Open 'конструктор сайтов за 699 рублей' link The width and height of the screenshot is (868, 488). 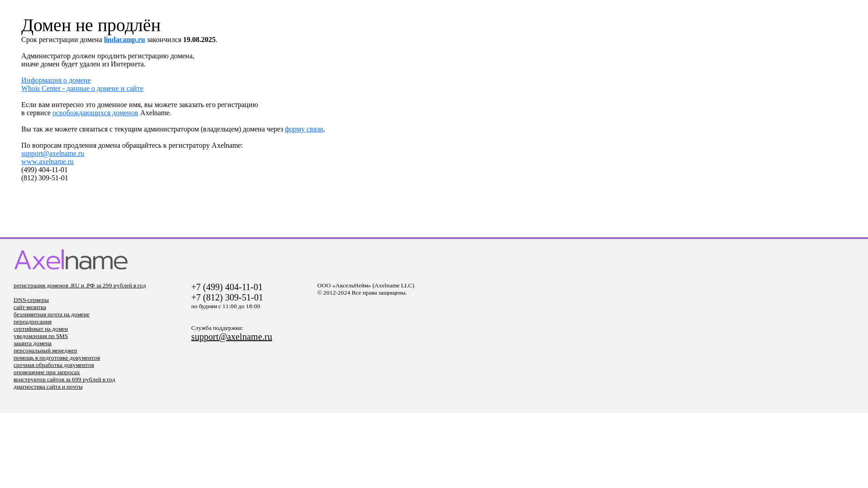64,380
